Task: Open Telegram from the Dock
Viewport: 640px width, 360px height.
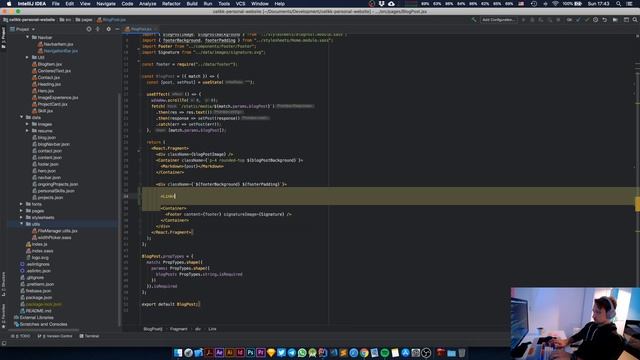Action: (x=292, y=353)
